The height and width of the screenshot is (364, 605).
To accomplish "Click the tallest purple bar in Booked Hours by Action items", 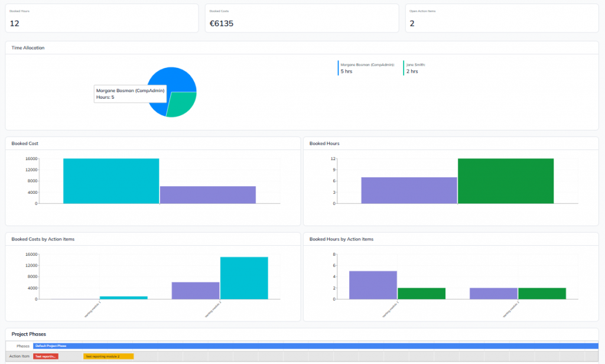I will pos(373,285).
